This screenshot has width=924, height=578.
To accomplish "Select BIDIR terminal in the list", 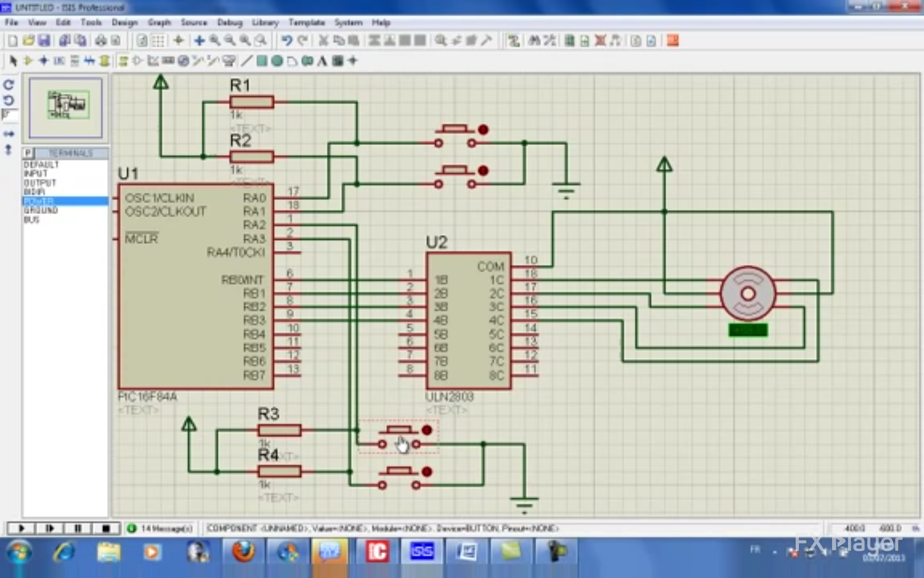I will (x=65, y=192).
